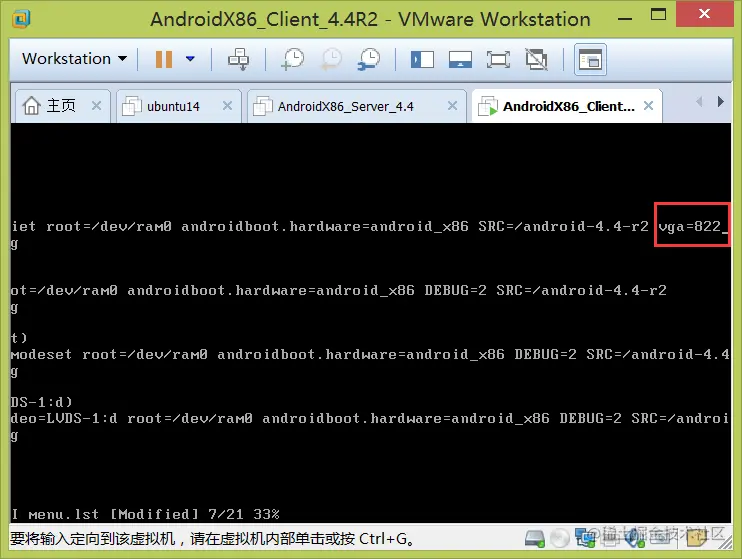Maximize the VMware Workstation window
Viewport: 742px width, 559px height.
pyautogui.click(x=658, y=15)
